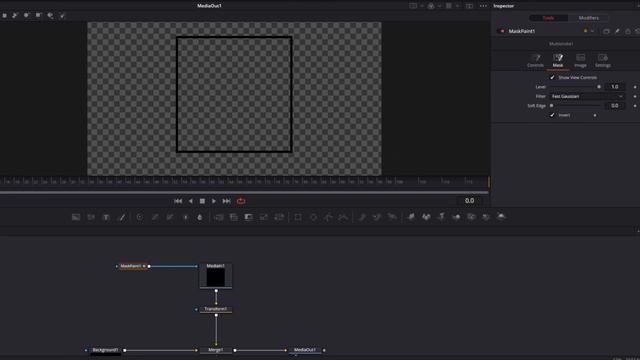Add a B-Spline mask from toolbar
This screenshot has width=640, height=360.
[x=344, y=217]
